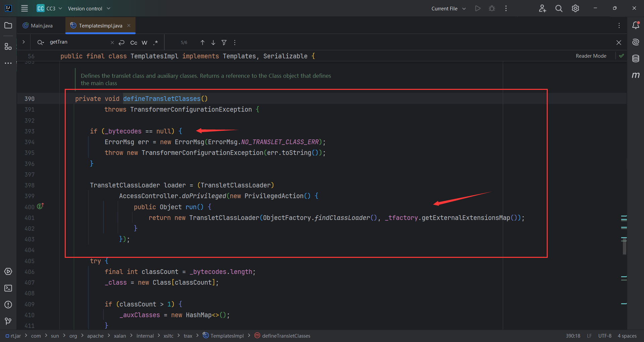Click xsltc breadcrumb
Image resolution: width=644 pixels, height=342 pixels.
coord(168,336)
